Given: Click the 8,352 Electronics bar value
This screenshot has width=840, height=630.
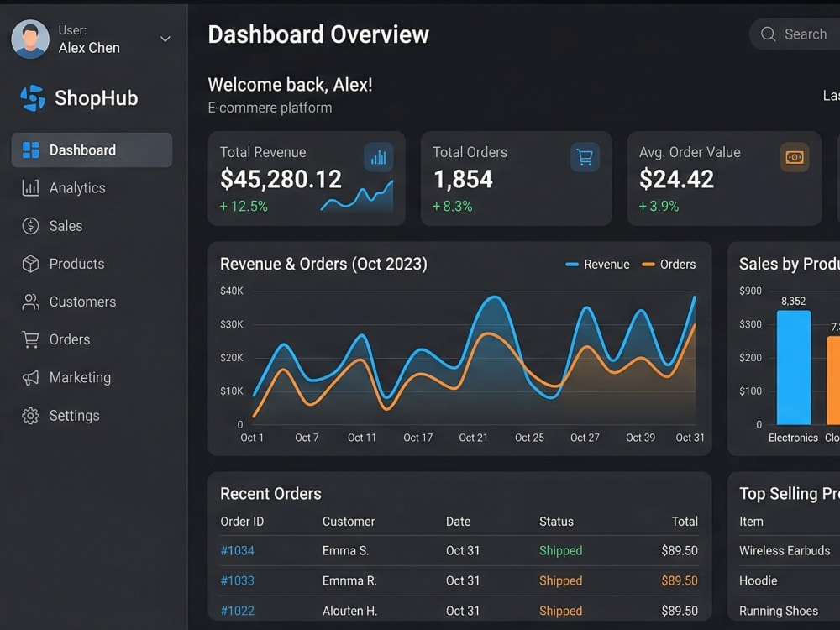Looking at the screenshot, I should pyautogui.click(x=794, y=301).
